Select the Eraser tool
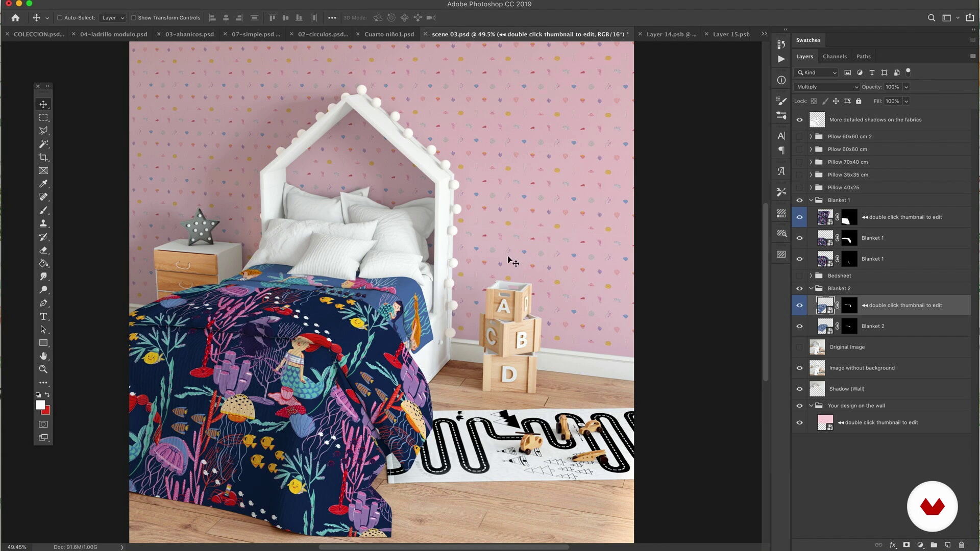 (43, 251)
